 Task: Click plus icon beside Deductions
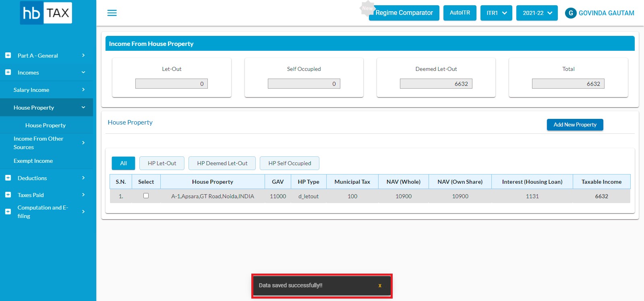point(8,178)
